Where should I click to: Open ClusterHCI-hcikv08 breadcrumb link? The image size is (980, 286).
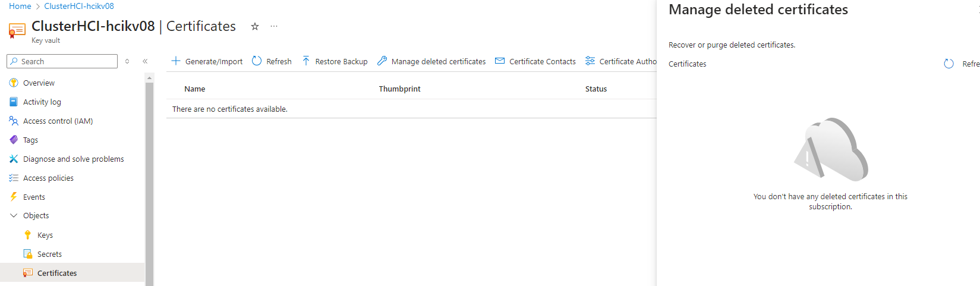79,6
